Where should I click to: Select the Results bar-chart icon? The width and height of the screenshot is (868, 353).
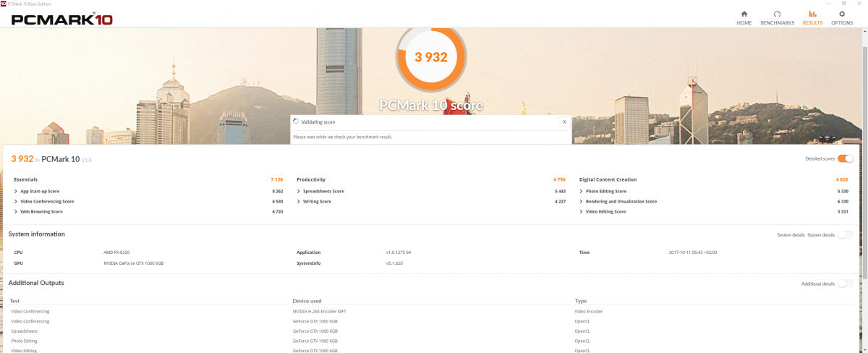click(812, 14)
